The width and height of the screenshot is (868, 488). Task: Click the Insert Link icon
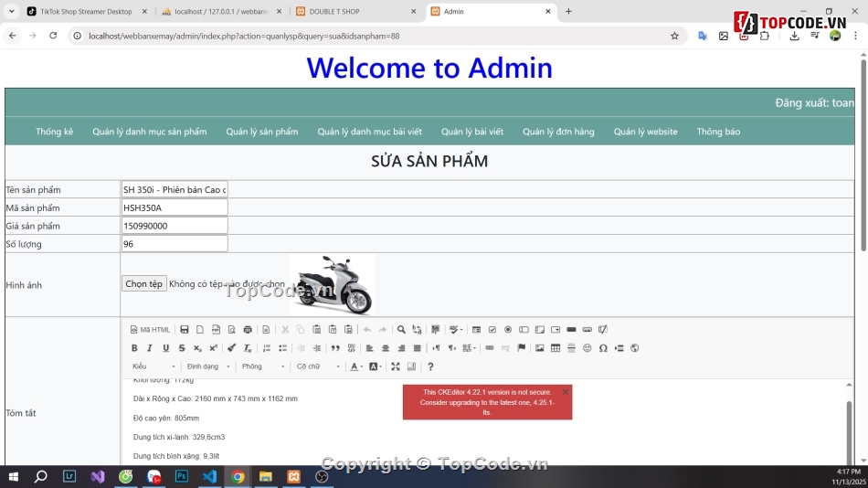point(490,348)
